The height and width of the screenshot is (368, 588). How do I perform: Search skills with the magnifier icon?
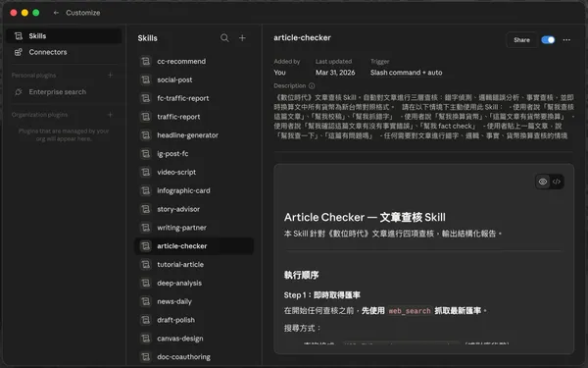coord(224,38)
